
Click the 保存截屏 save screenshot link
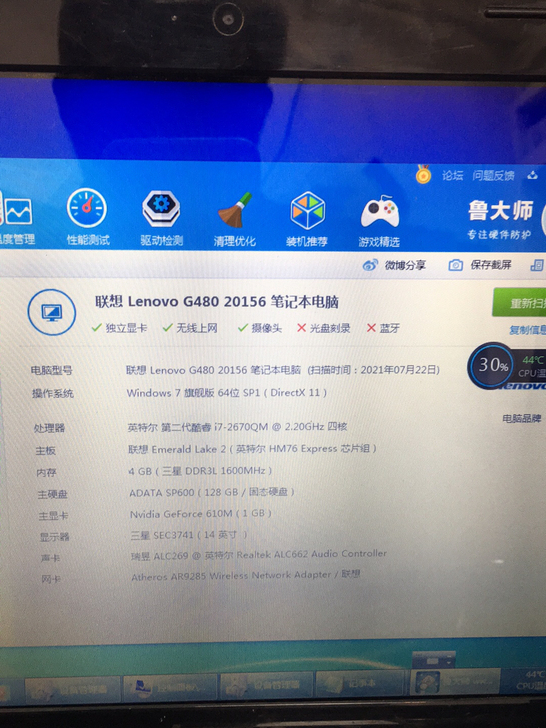pyautogui.click(x=491, y=265)
